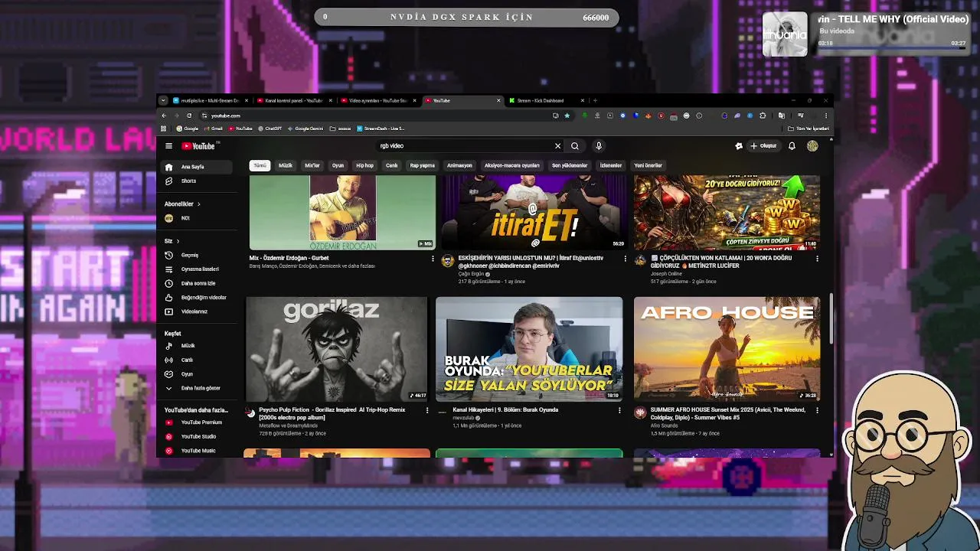Viewport: 980px width, 551px height.
Task: Open YouTube Studio link
Action: (198, 436)
